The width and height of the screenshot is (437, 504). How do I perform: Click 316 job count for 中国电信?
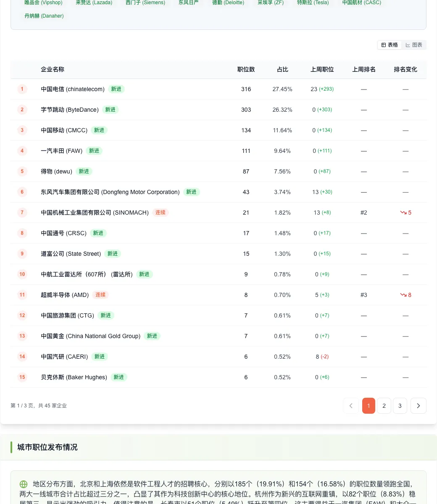point(246,89)
